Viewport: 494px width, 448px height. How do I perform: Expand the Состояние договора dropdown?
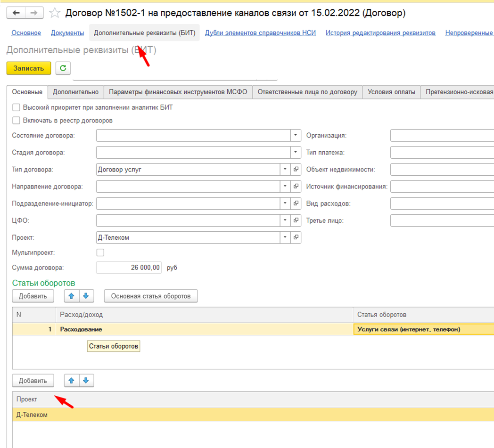point(296,136)
